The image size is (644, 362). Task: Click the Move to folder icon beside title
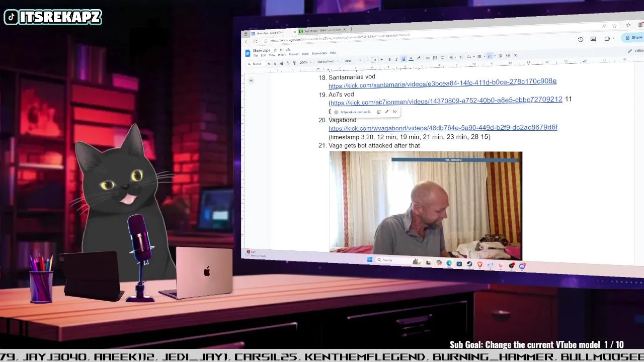(x=282, y=50)
